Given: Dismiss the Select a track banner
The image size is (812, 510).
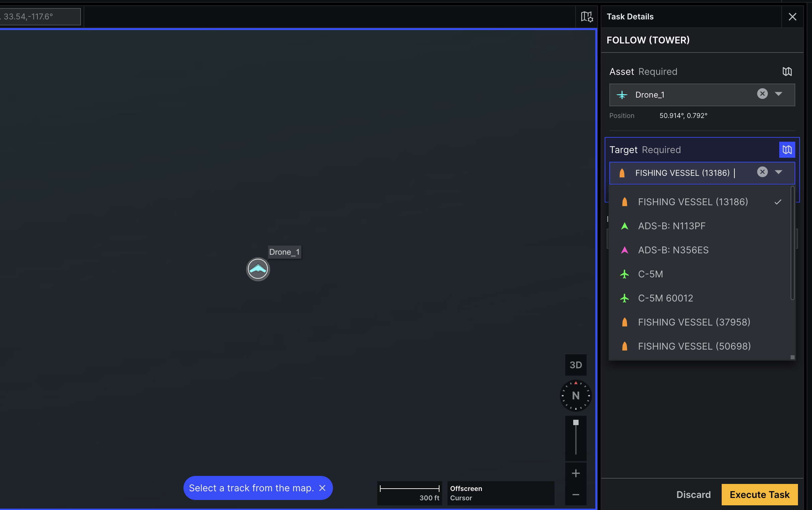Looking at the screenshot, I should pos(322,488).
